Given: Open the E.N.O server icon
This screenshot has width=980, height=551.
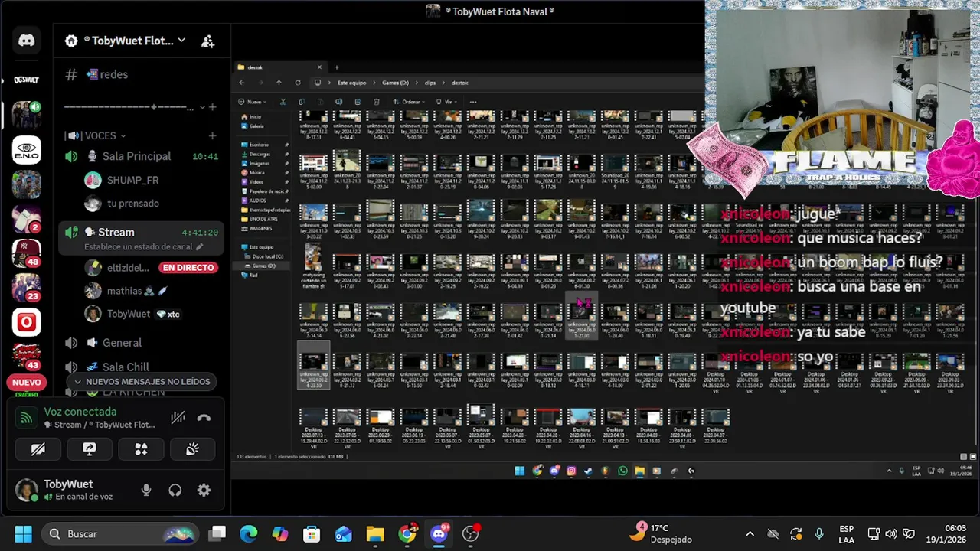Looking at the screenshot, I should point(27,150).
